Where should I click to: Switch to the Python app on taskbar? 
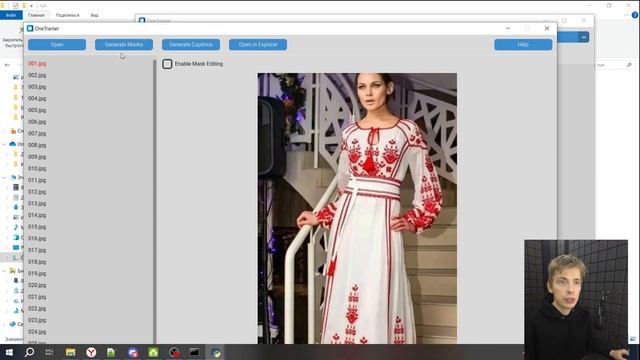(216, 352)
